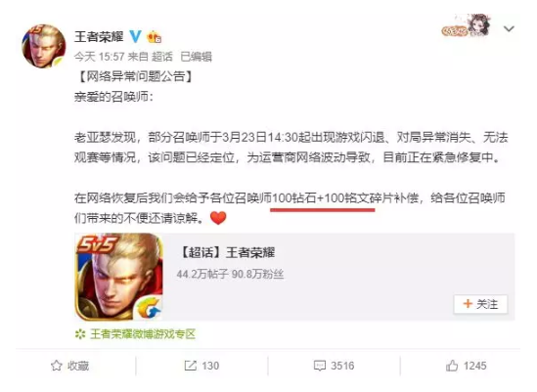Open the 5v5 game thumbnail image
This screenshot has width=537, height=392.
click(x=118, y=277)
